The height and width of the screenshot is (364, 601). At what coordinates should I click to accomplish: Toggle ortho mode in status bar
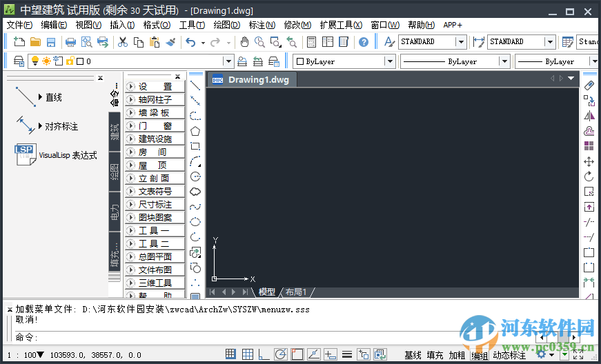264,354
